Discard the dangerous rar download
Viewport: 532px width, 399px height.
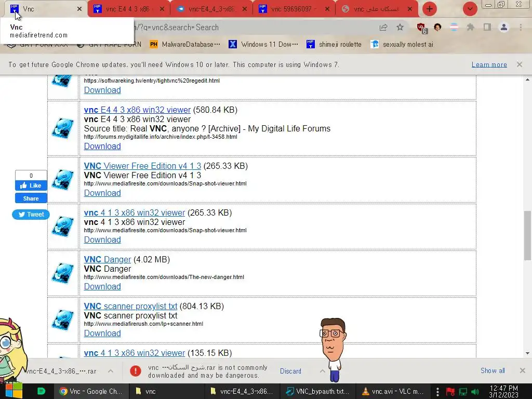(290, 371)
